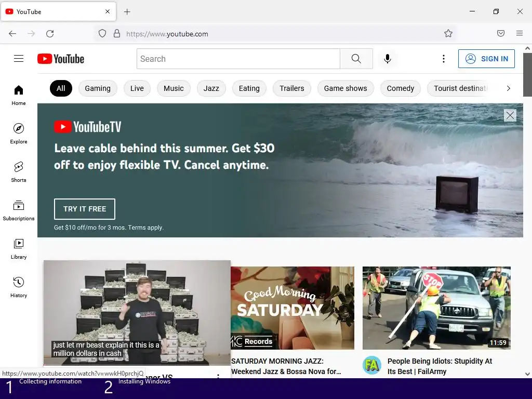This screenshot has height=399, width=532.
Task: Select the Trailers category chip
Action: click(x=292, y=88)
